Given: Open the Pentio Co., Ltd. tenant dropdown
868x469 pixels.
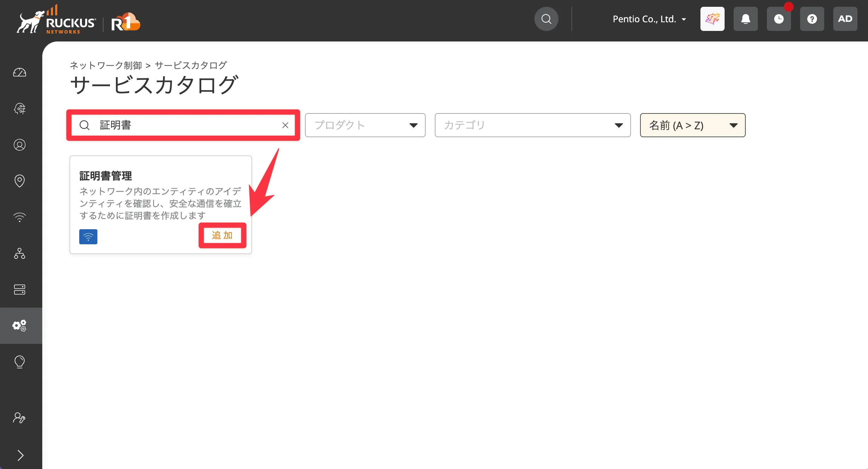Looking at the screenshot, I should [649, 19].
